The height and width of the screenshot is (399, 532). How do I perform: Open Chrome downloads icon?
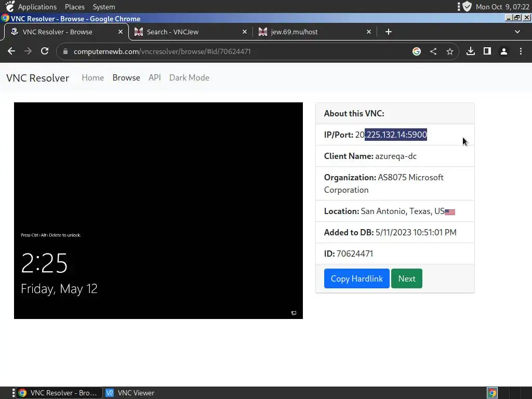pyautogui.click(x=471, y=51)
